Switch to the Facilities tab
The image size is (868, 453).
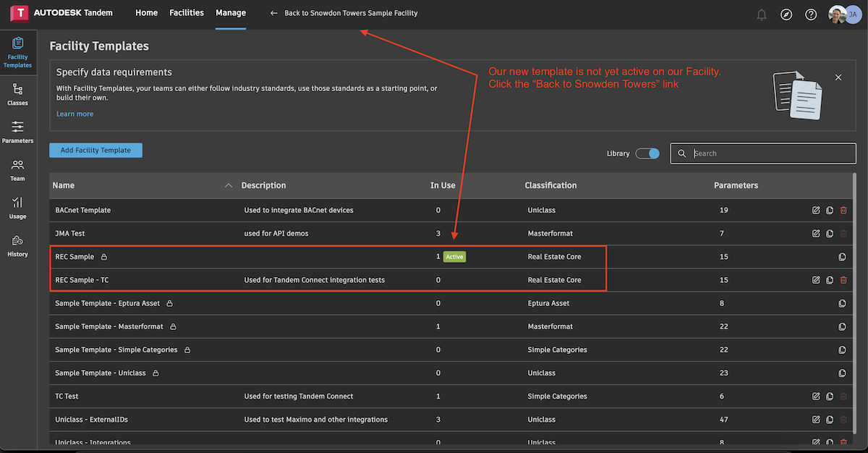point(187,13)
